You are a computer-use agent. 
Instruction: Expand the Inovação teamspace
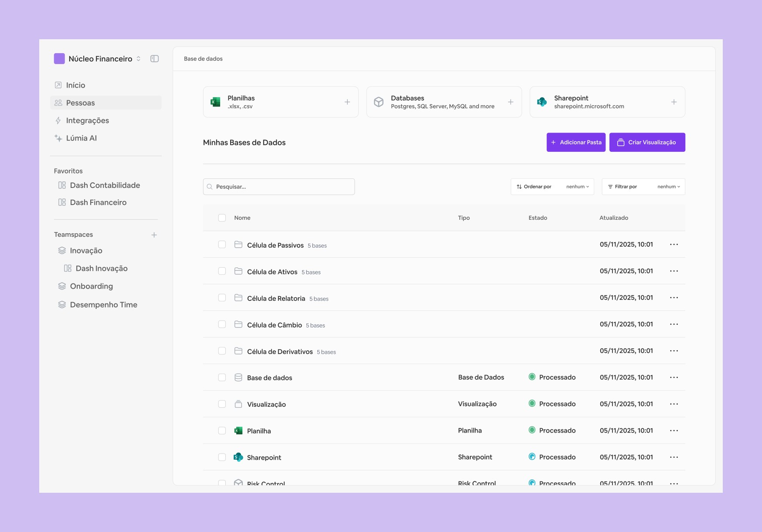click(80, 251)
